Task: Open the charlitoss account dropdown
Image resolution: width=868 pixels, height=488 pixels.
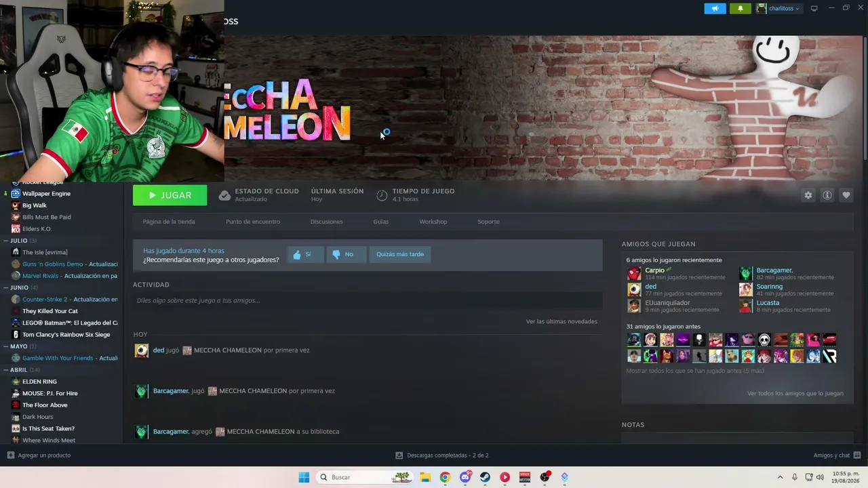Action: [x=778, y=8]
